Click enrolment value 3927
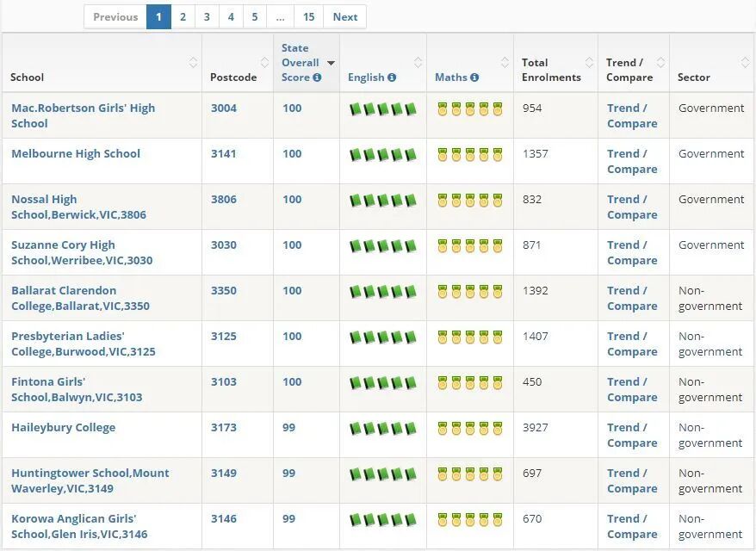756x551 pixels. point(536,428)
